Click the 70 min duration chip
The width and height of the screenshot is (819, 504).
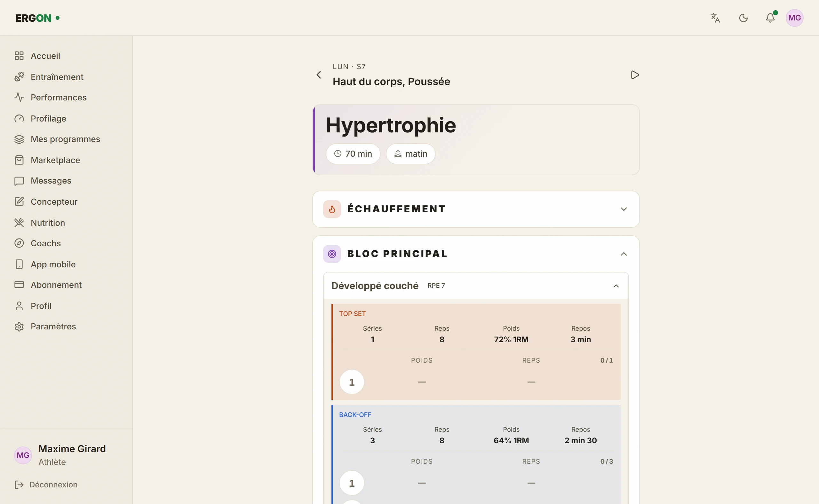click(353, 154)
